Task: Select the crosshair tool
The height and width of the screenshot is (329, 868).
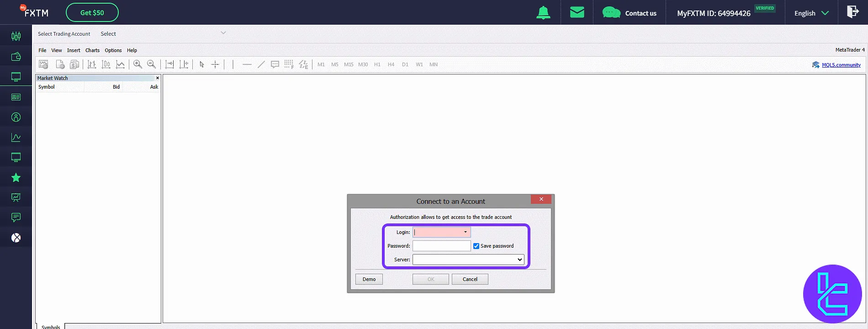Action: point(215,64)
